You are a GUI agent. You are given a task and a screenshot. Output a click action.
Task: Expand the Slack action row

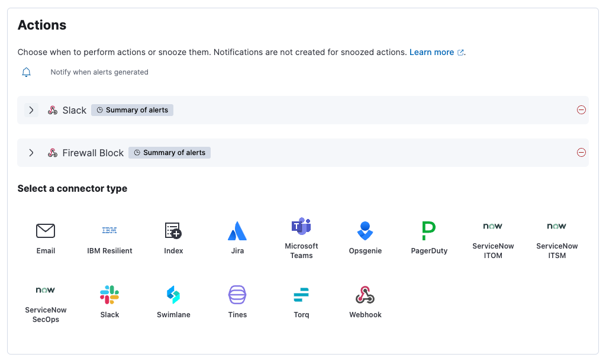pyautogui.click(x=31, y=110)
